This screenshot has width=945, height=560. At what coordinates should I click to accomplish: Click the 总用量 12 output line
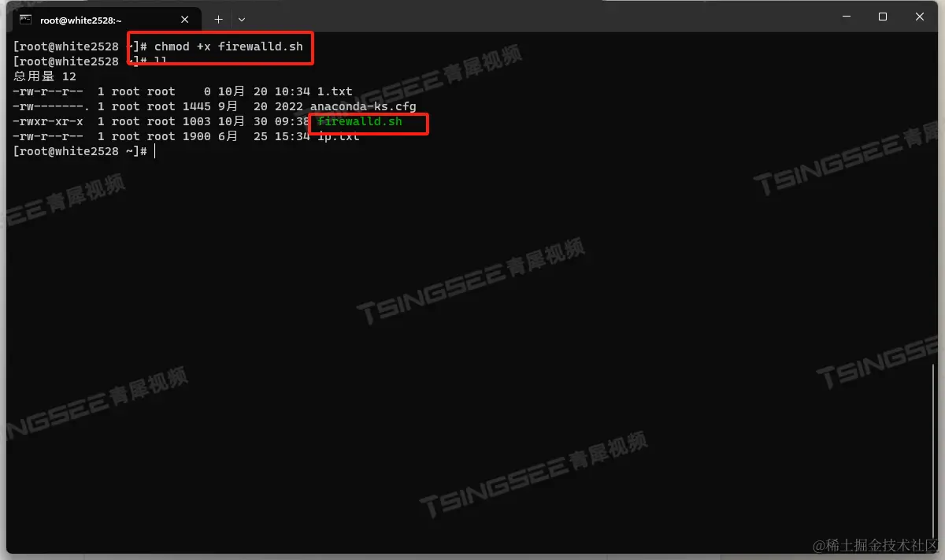45,76
